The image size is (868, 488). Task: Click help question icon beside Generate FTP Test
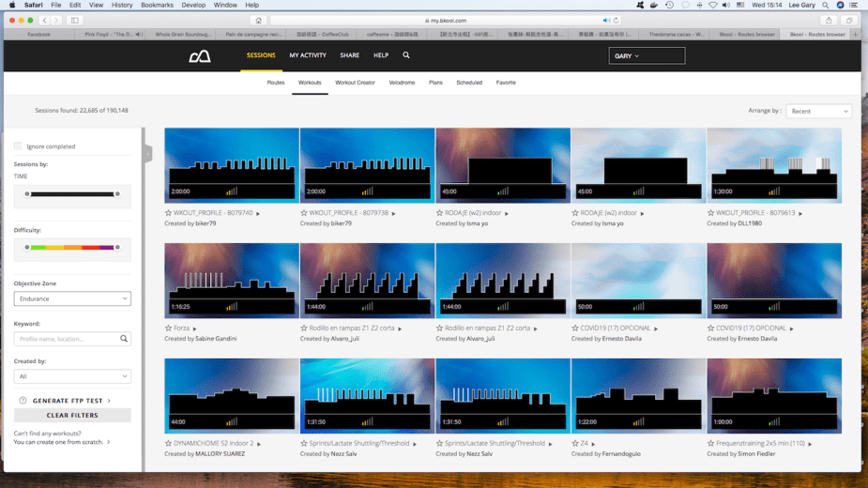pos(23,401)
